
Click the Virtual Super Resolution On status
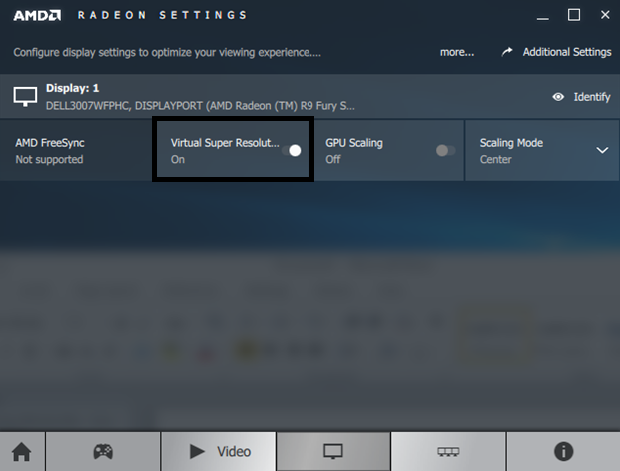coord(178,159)
